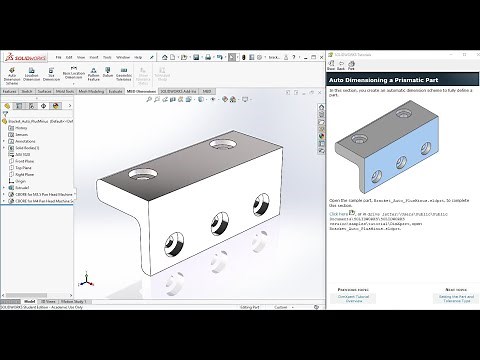Select the Section View icon in the heads-up toolbar
480x360 pixels.
tap(173, 99)
